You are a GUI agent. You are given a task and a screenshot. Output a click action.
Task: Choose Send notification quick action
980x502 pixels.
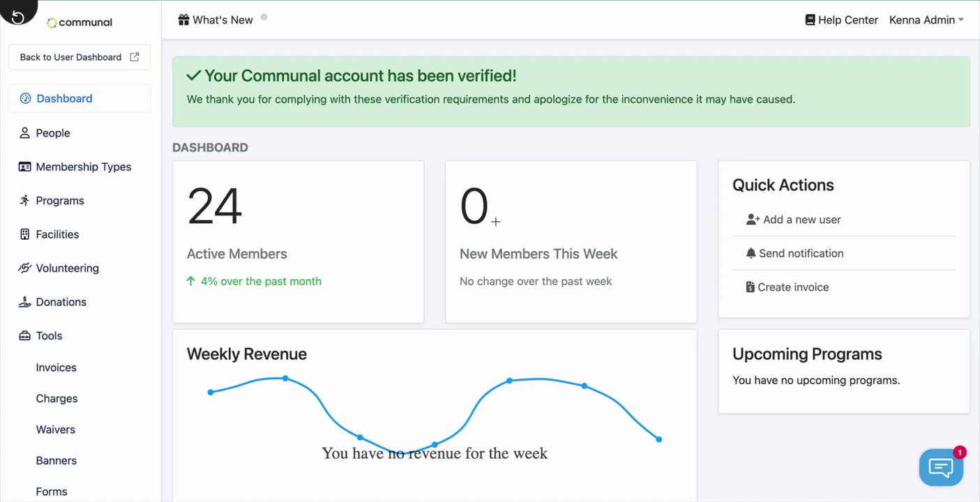click(x=801, y=253)
